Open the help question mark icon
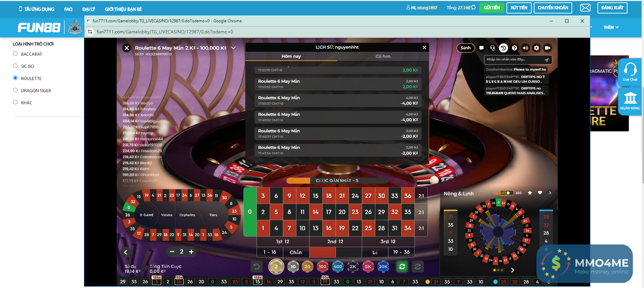The image size is (644, 288). (x=514, y=48)
